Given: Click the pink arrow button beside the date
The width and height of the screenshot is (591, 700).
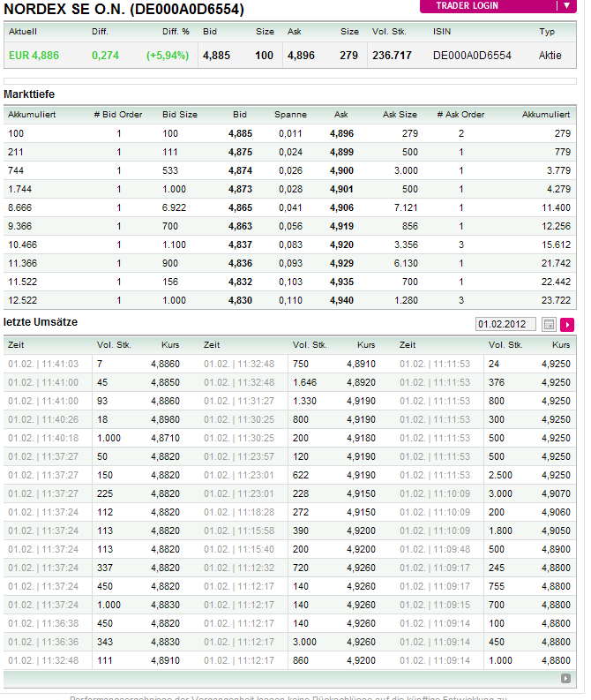Looking at the screenshot, I should tap(567, 325).
